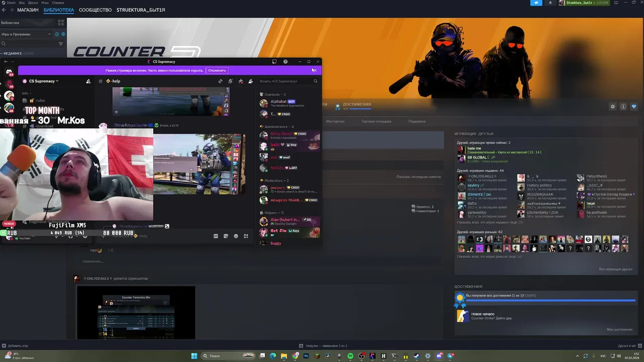
Task: Open МАГАЗИН tab in Steam
Action: pyautogui.click(x=28, y=10)
